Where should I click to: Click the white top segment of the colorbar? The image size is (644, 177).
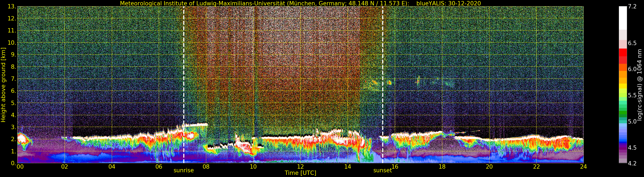pyautogui.click(x=623, y=18)
